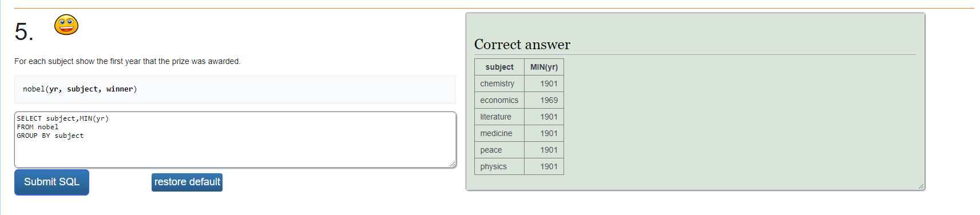Click the physics subject cell
Image resolution: width=980 pixels, height=215 pixels.
[x=499, y=166]
